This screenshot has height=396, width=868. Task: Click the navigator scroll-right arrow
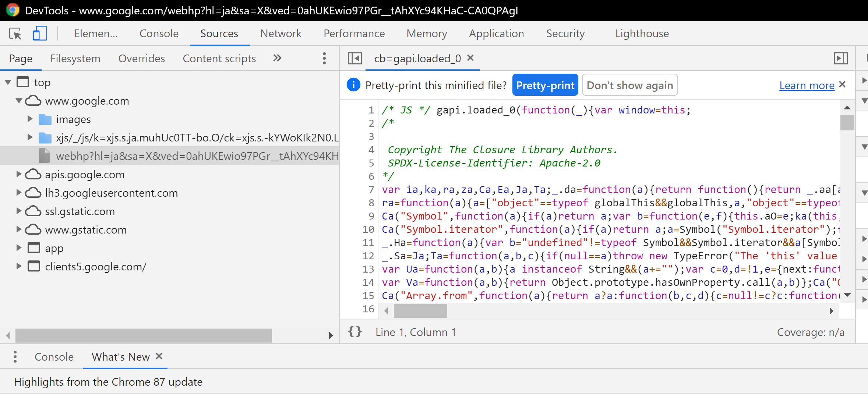point(331,336)
